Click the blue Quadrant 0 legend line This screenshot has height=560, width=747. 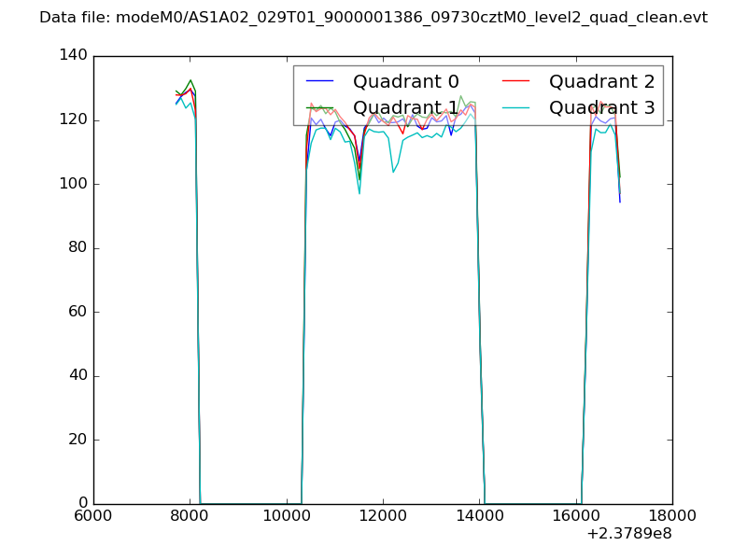click(320, 81)
